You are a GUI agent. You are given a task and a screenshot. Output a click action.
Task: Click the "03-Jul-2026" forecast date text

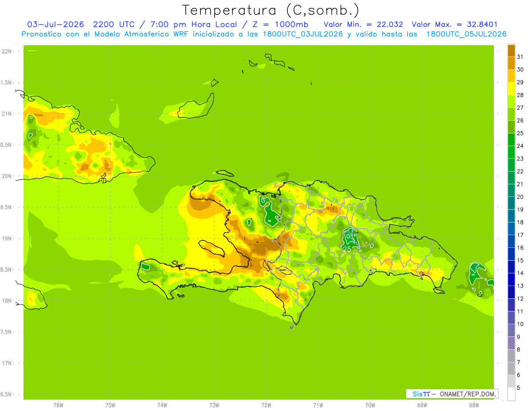pyautogui.click(x=56, y=24)
